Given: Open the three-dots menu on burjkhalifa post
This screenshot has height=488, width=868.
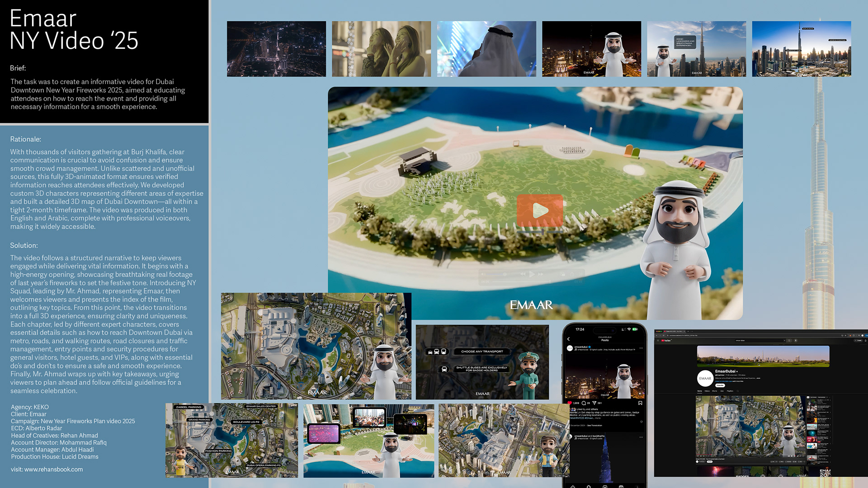Looking at the screenshot, I should (x=641, y=437).
